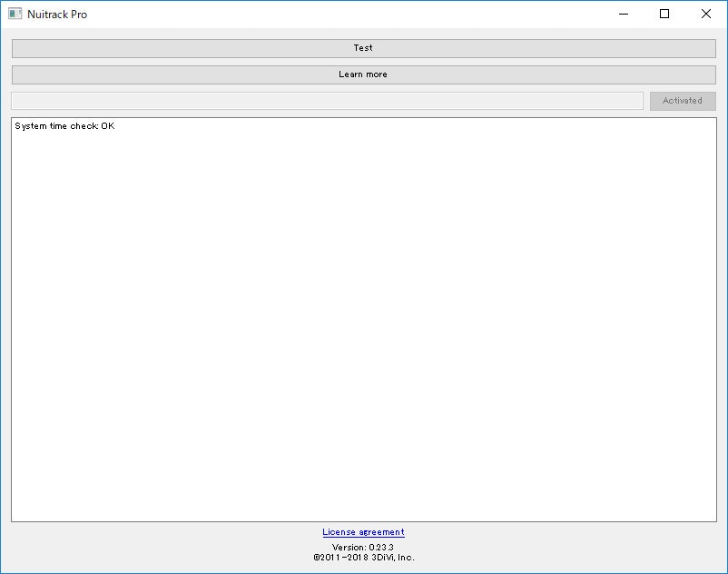Open the License agreement link
Screen dimensions: 728x574
coord(363,532)
